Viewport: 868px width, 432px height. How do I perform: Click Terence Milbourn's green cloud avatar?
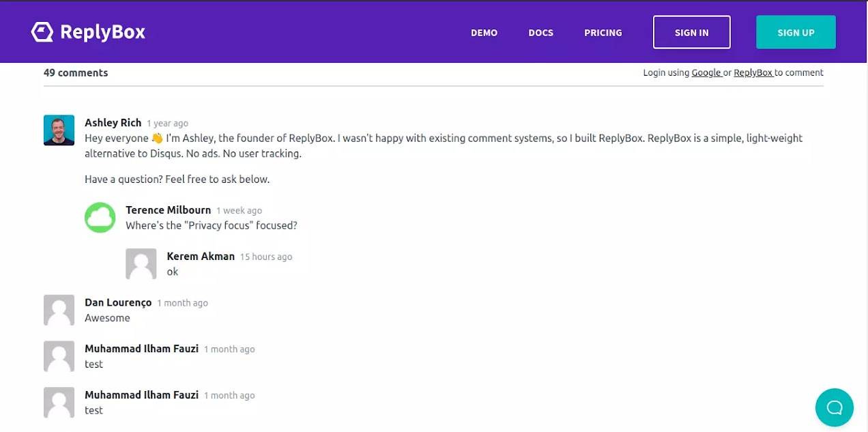tap(100, 218)
